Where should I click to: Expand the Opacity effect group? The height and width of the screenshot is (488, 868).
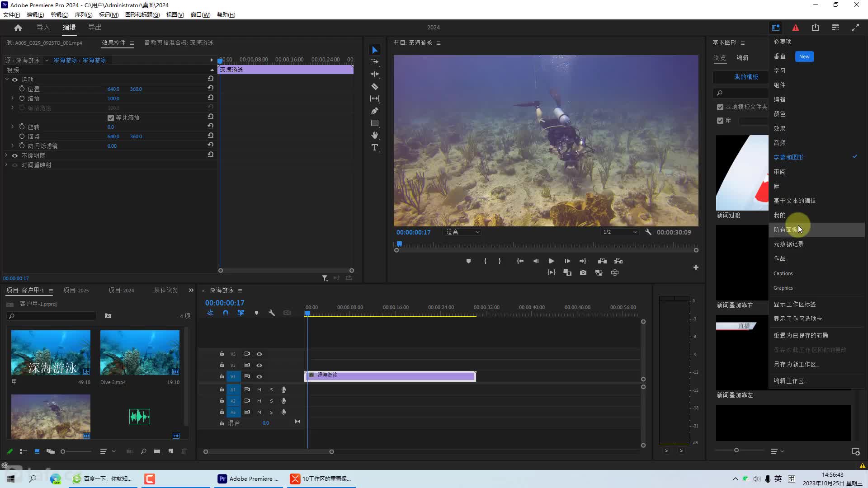(x=6, y=155)
